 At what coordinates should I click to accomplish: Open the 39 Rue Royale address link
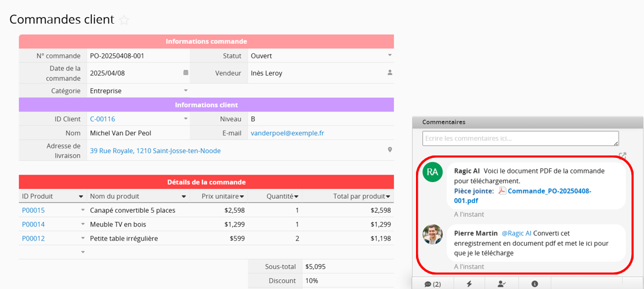click(x=155, y=151)
